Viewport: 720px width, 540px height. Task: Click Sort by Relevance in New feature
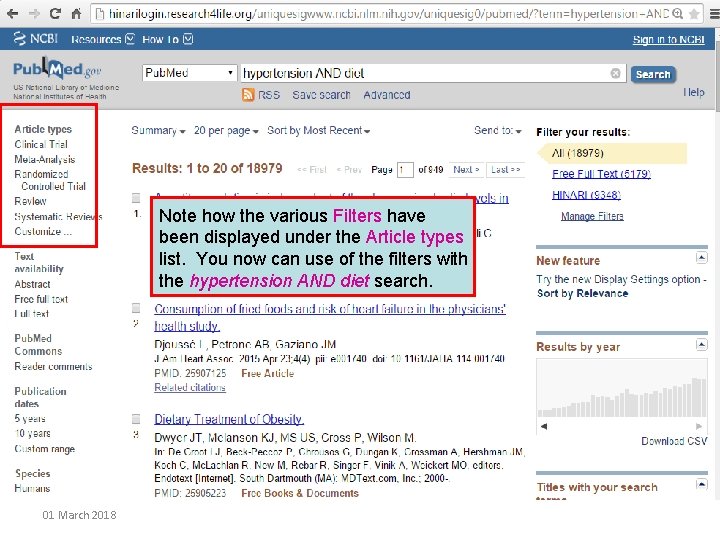(582, 293)
